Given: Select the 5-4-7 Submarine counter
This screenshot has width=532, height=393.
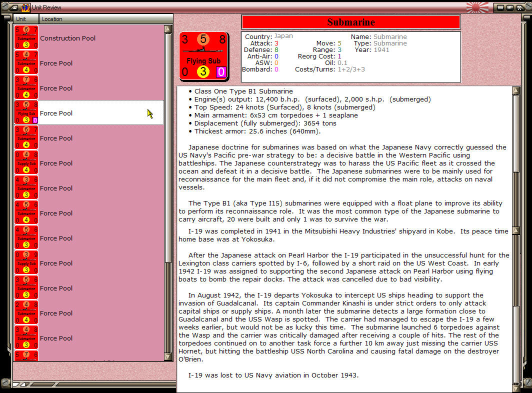Looking at the screenshot, I should point(26,62).
